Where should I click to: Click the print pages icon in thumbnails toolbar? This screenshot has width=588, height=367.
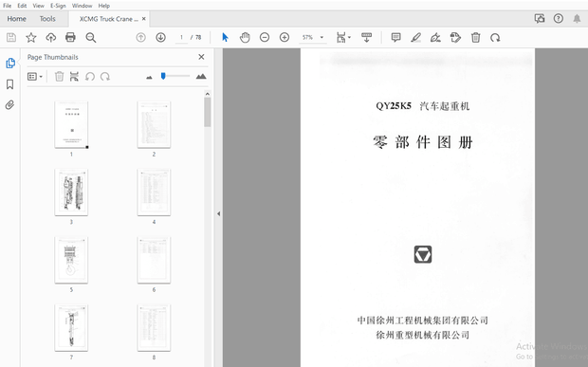pos(74,77)
